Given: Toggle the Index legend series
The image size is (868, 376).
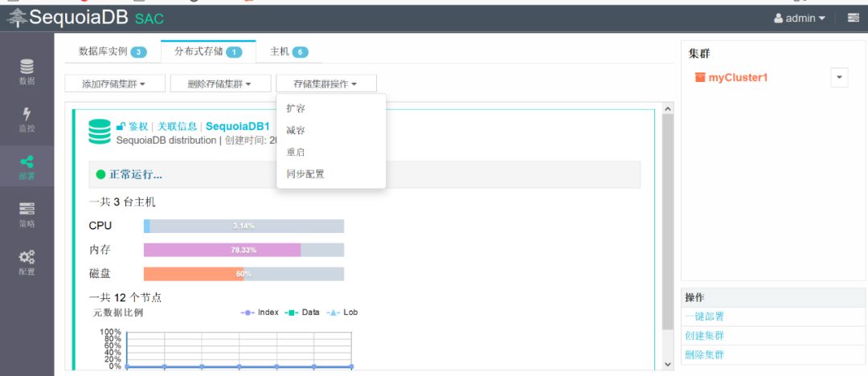Looking at the screenshot, I should tap(259, 313).
